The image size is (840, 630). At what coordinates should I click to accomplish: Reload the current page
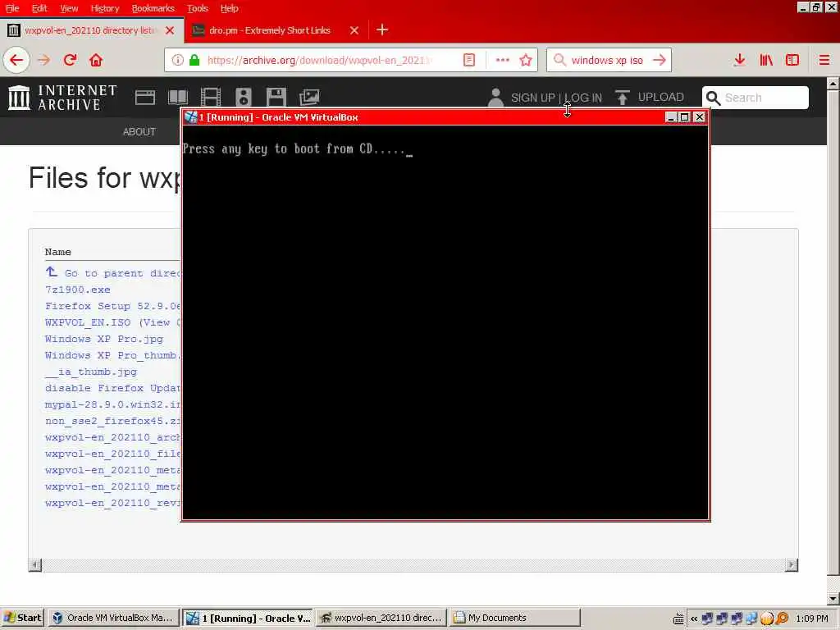pos(71,60)
